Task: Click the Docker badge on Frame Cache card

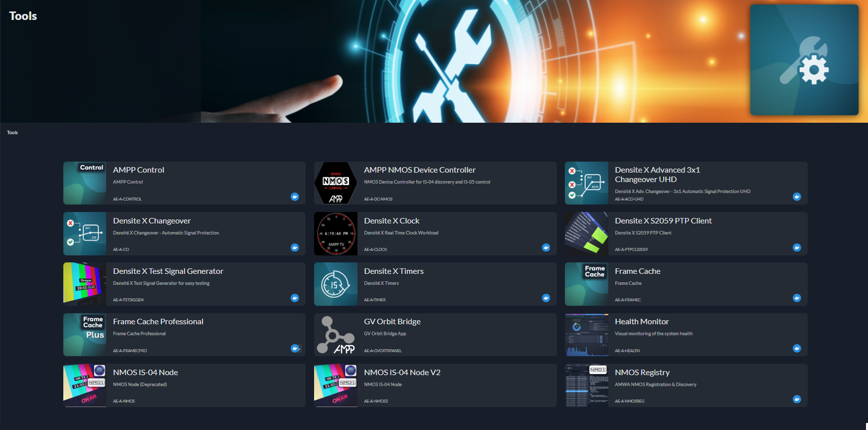Action: click(x=797, y=298)
